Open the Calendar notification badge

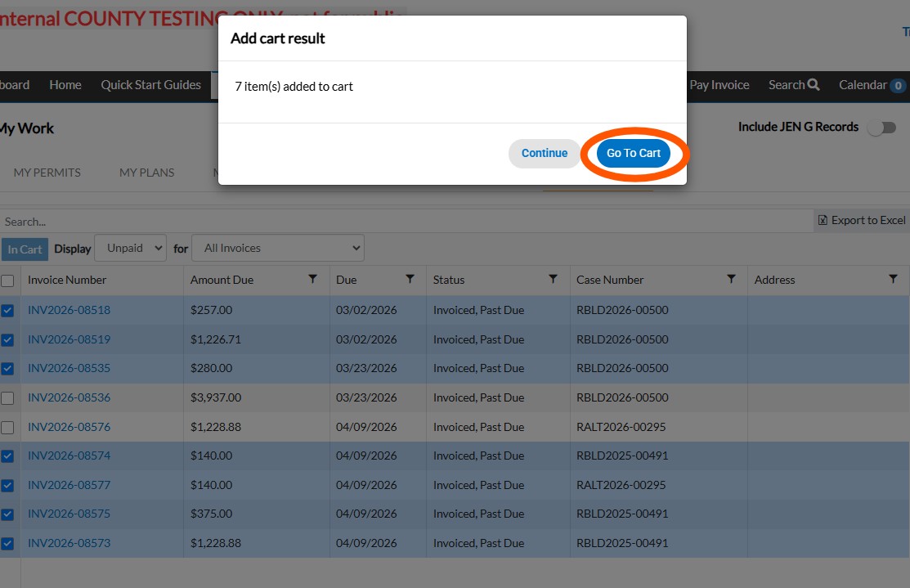click(x=897, y=86)
